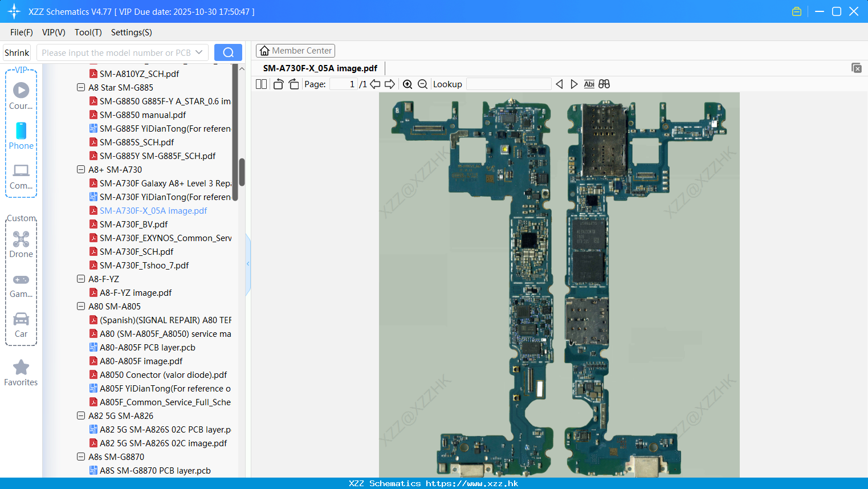Viewport: 868px width, 489px height.
Task: Open A8S SM-G8870 PCB layer.pcb
Action: point(155,471)
